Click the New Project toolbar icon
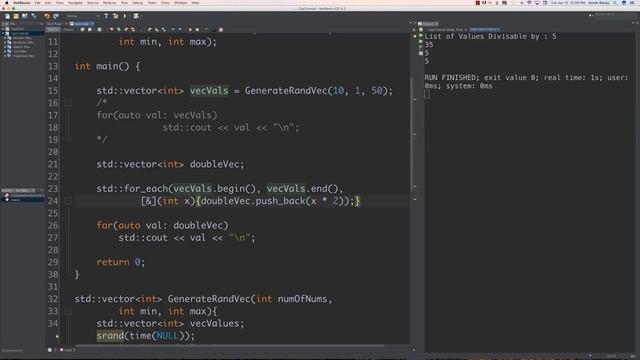The image size is (640, 360). click(x=16, y=16)
